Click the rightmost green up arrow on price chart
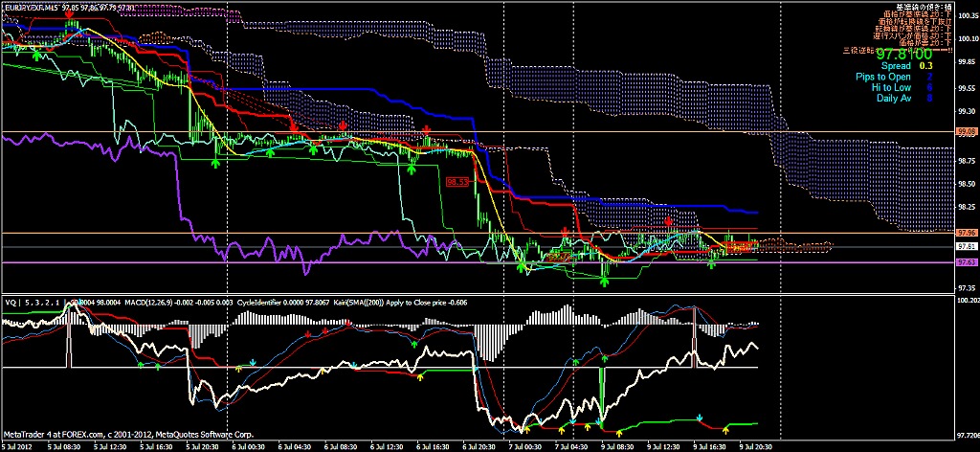 click(711, 262)
